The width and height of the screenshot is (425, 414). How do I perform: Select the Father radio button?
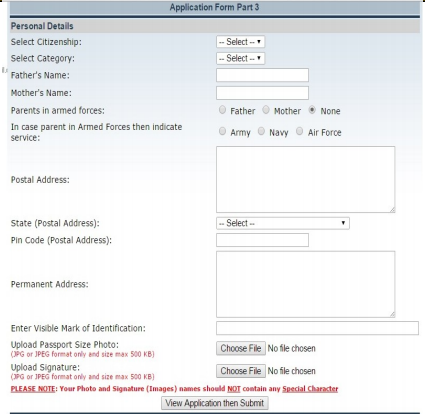(x=222, y=110)
